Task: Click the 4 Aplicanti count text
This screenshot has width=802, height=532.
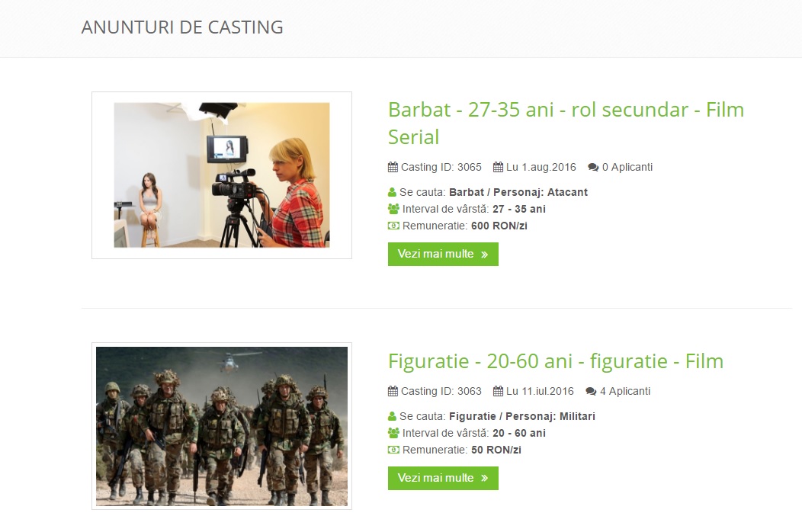Action: click(x=625, y=391)
